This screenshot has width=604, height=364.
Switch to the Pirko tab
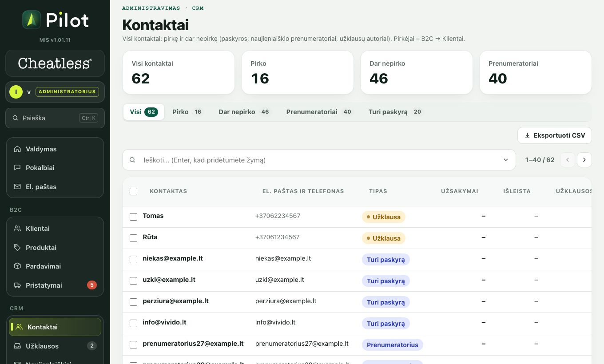click(187, 112)
